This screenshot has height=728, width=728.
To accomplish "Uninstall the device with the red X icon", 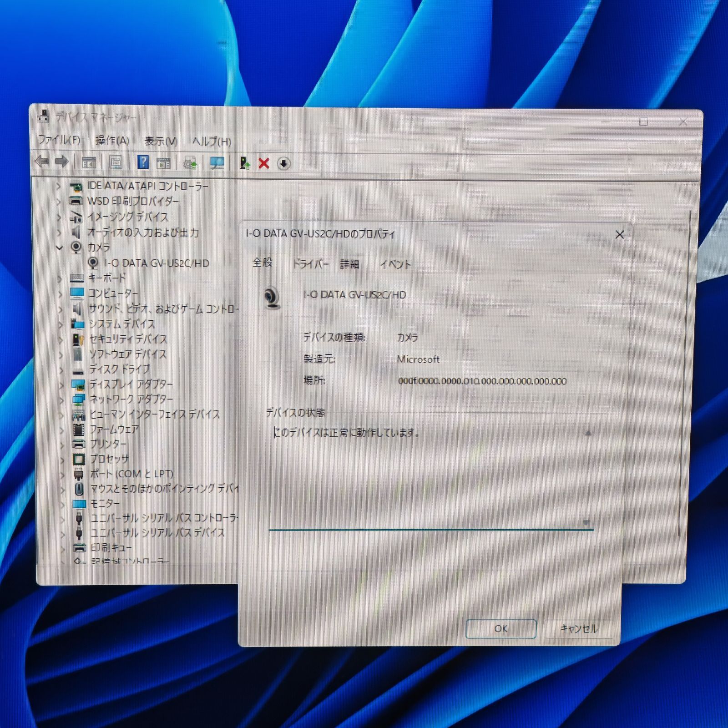I will tap(264, 163).
